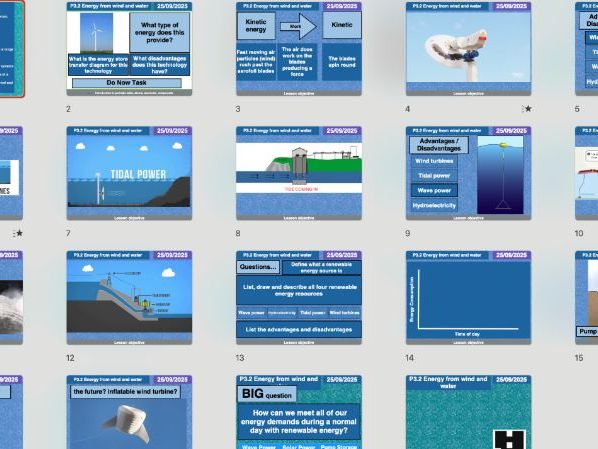Screen dimensions: 598x449
Task: Select slide 13 Questions thumbnail
Action: (x=299, y=298)
